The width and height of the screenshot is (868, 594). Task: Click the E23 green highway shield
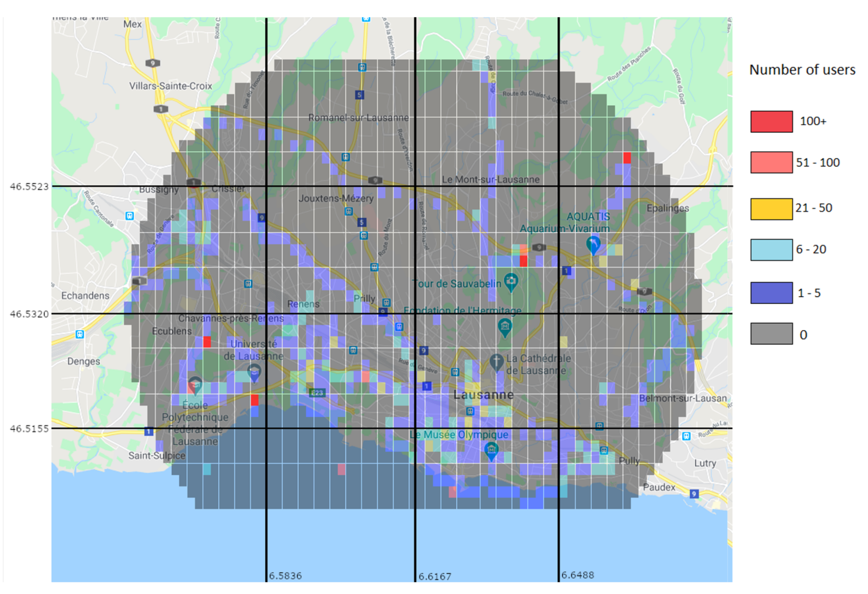click(x=317, y=393)
